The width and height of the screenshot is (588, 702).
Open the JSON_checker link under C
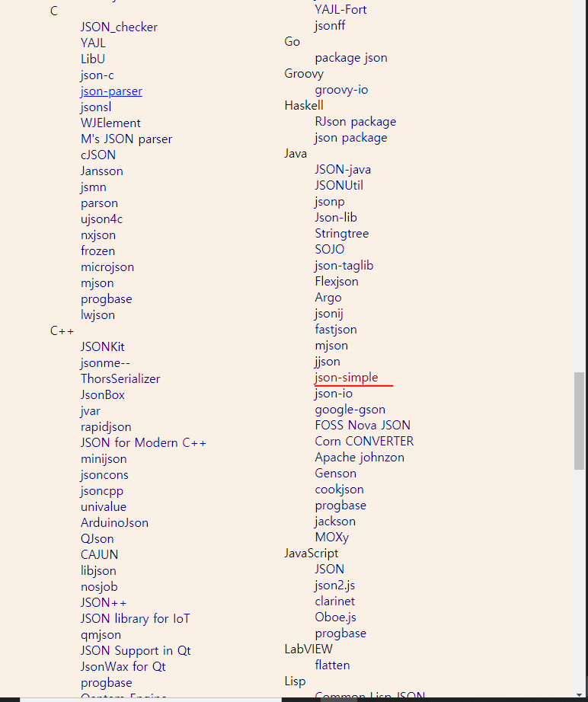[119, 27]
